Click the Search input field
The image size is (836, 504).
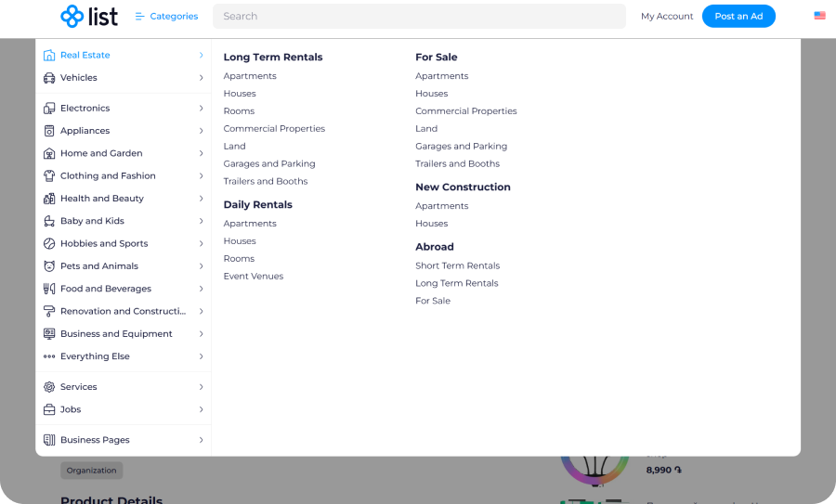point(419,16)
